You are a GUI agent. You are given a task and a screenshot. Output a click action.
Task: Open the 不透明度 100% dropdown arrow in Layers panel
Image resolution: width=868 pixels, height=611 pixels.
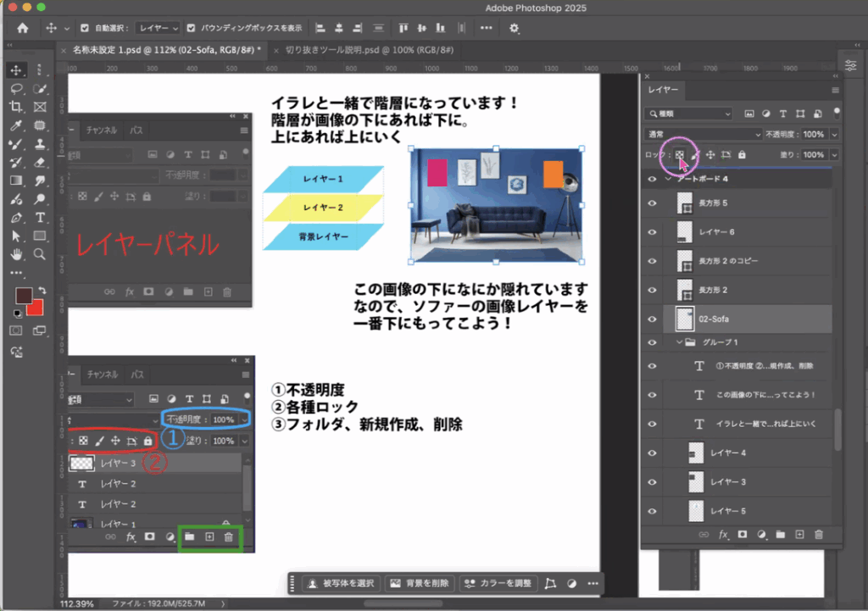pos(834,134)
